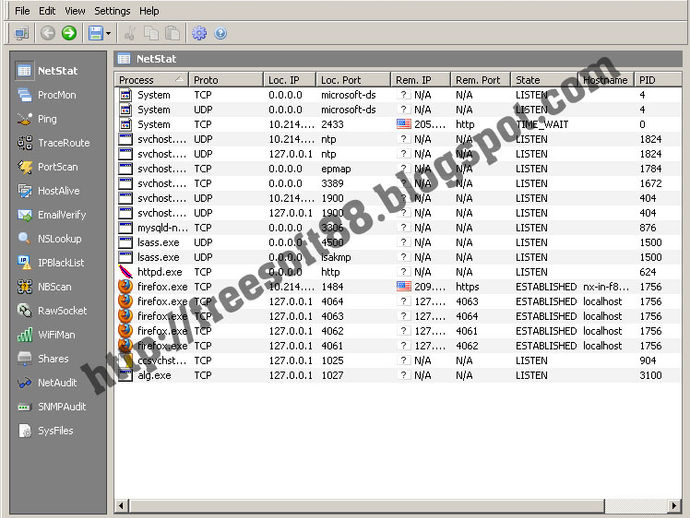
Task: Select lsass.exe row with port isakmp
Action: coord(398,257)
